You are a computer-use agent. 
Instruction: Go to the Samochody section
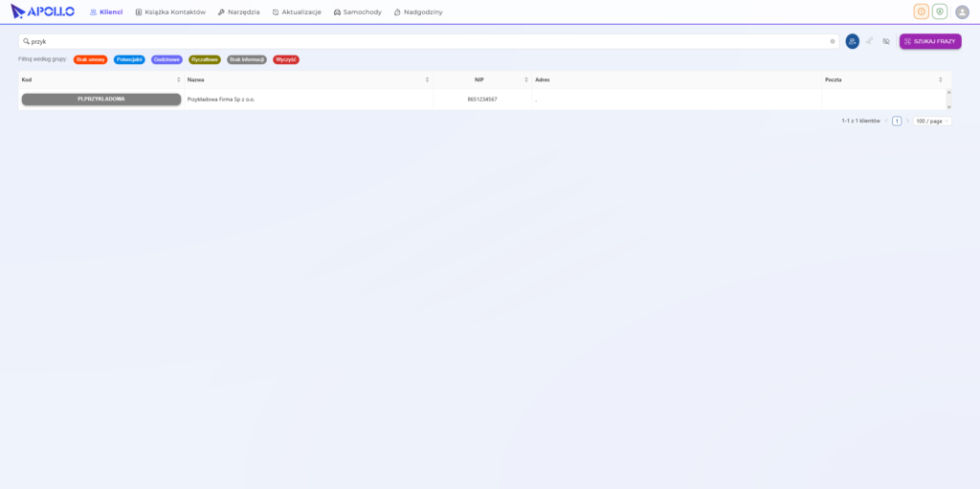click(358, 11)
